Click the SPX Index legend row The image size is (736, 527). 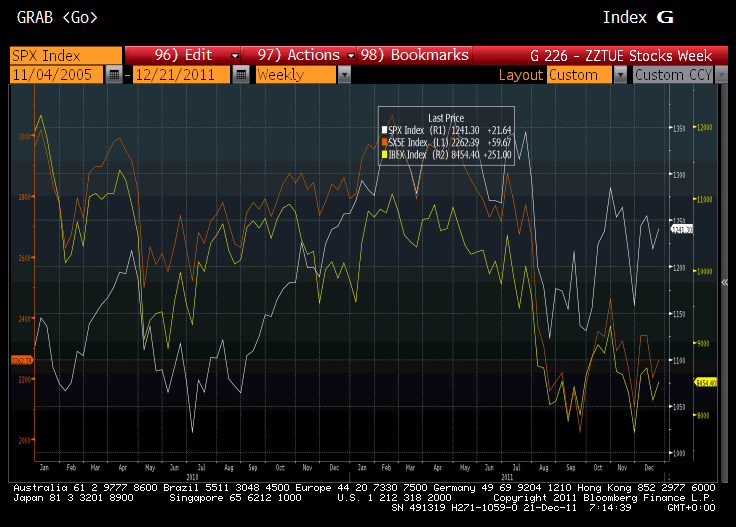446,130
